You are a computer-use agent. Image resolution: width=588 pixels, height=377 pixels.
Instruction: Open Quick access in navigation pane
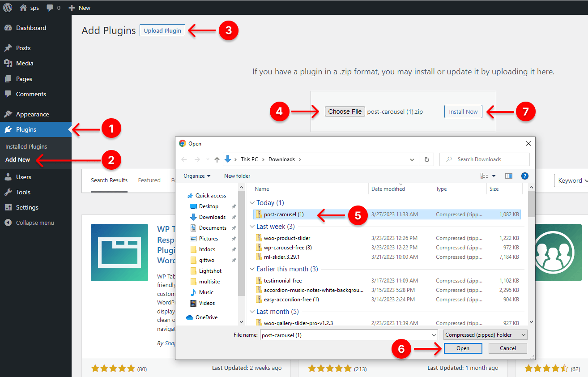(x=211, y=196)
